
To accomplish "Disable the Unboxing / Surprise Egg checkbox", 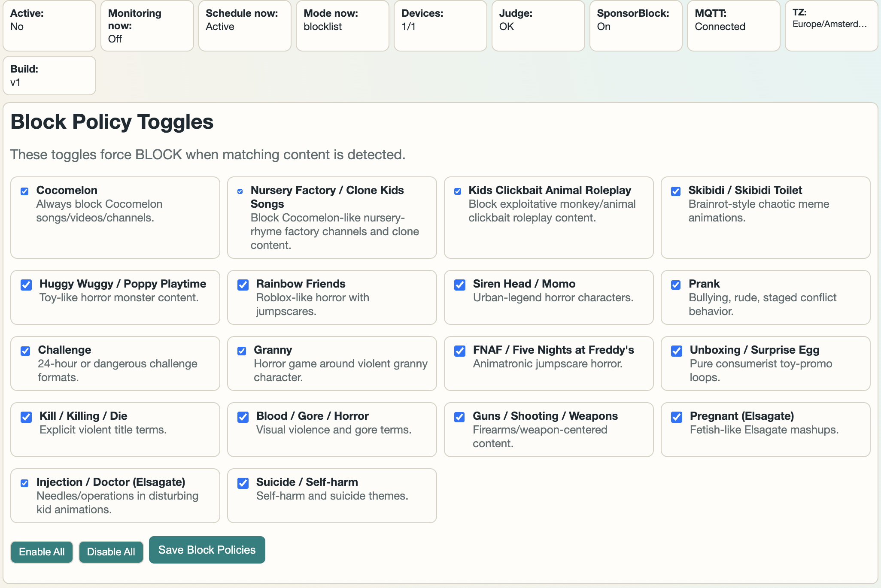I will point(677,351).
